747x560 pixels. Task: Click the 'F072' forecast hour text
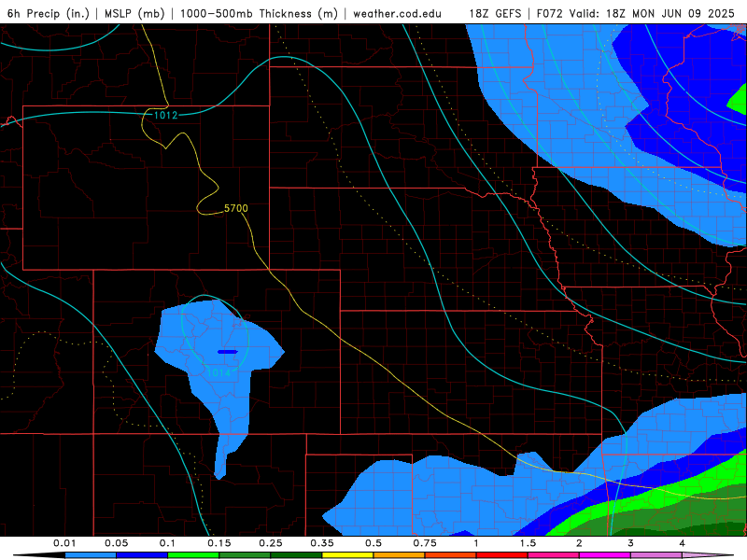coord(549,13)
